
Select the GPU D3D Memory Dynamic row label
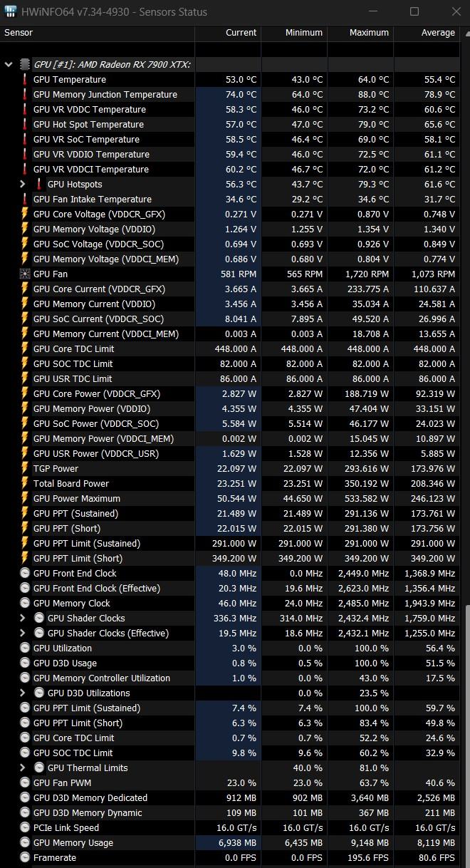(88, 812)
